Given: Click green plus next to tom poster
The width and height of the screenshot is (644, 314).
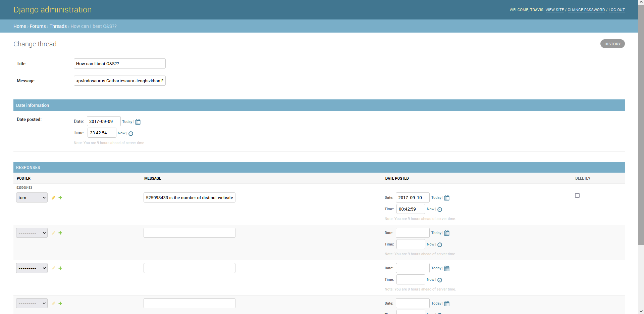Looking at the screenshot, I should tap(60, 198).
